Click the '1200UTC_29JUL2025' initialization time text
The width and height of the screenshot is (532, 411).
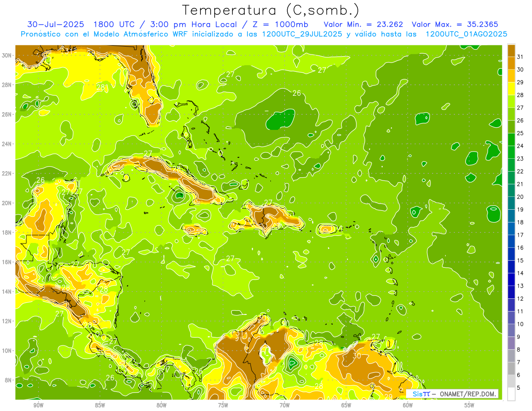coord(302,34)
